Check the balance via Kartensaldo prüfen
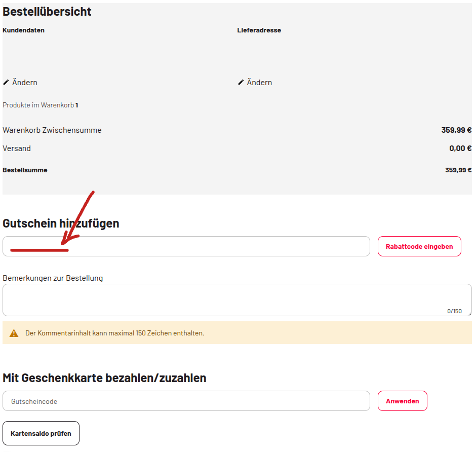 pyautogui.click(x=41, y=433)
